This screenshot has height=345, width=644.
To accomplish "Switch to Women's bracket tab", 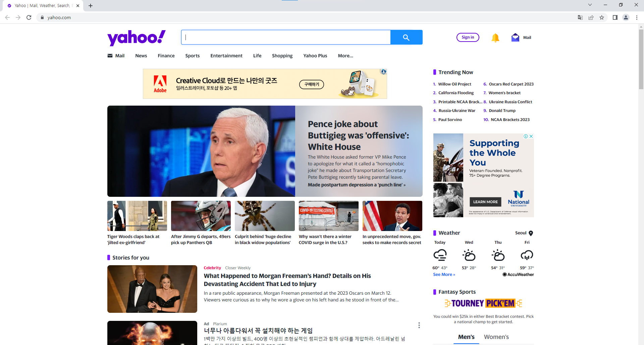I will 496,337.
